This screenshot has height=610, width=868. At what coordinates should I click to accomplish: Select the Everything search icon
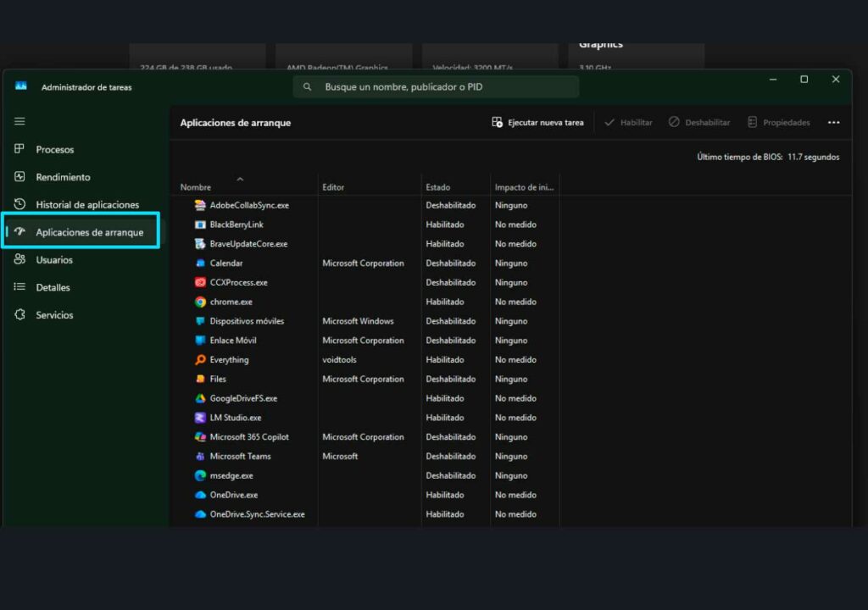click(200, 360)
